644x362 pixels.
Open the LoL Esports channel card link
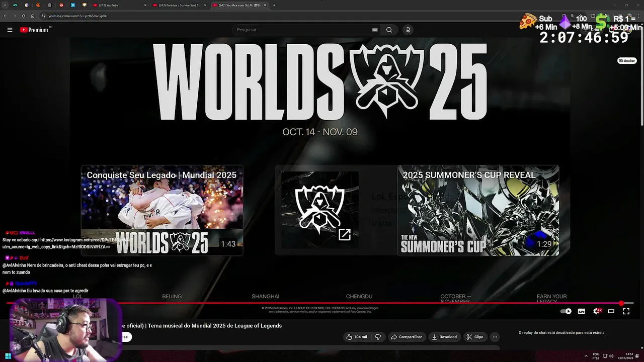click(320, 210)
